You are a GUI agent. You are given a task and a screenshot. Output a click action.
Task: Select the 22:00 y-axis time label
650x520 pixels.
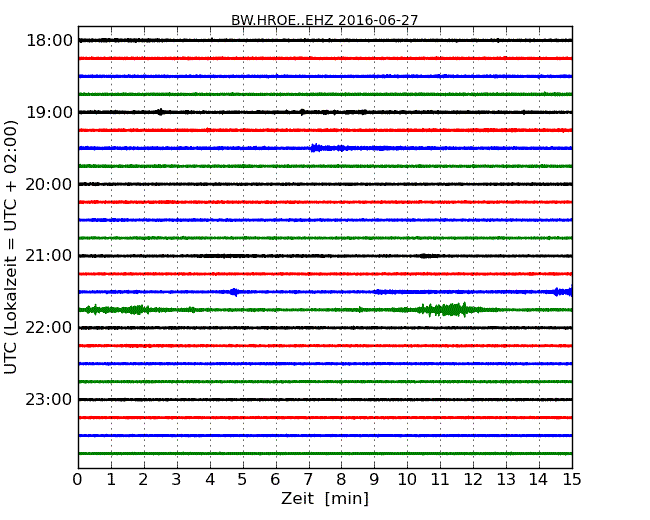point(49,328)
